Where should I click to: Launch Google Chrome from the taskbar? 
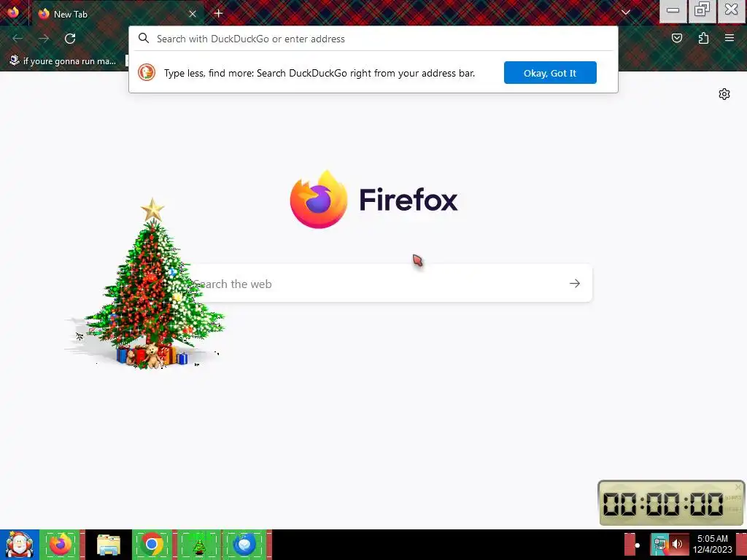pyautogui.click(x=152, y=545)
